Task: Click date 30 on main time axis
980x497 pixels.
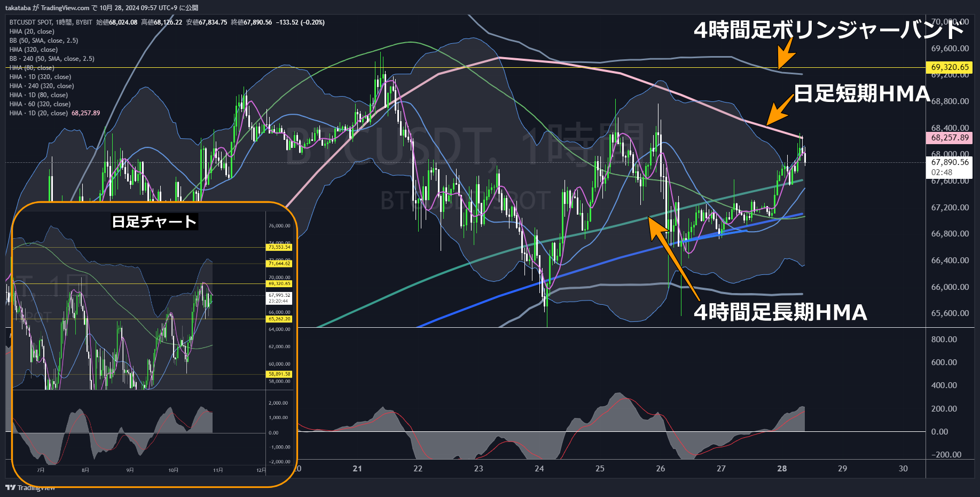Action: coord(903,469)
